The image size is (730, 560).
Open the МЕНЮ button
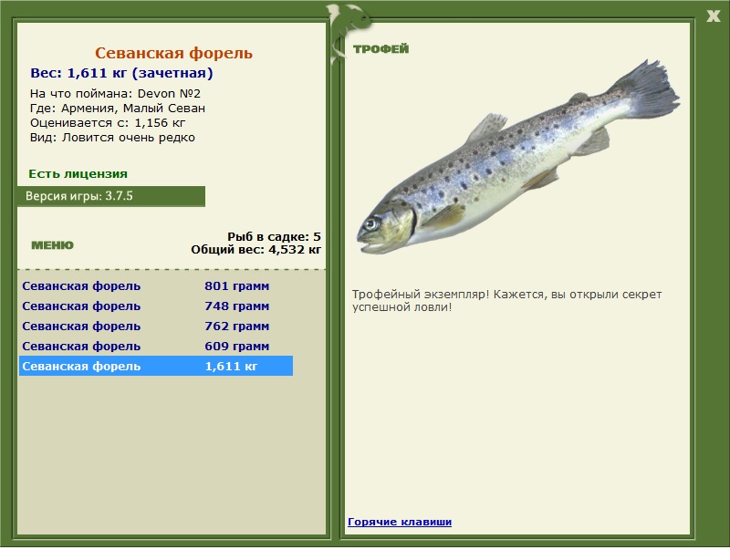[x=52, y=245]
